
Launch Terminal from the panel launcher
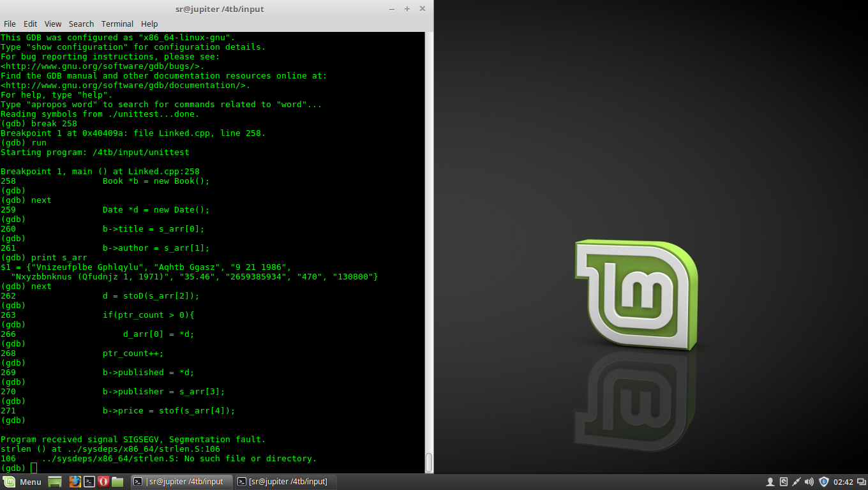point(90,482)
